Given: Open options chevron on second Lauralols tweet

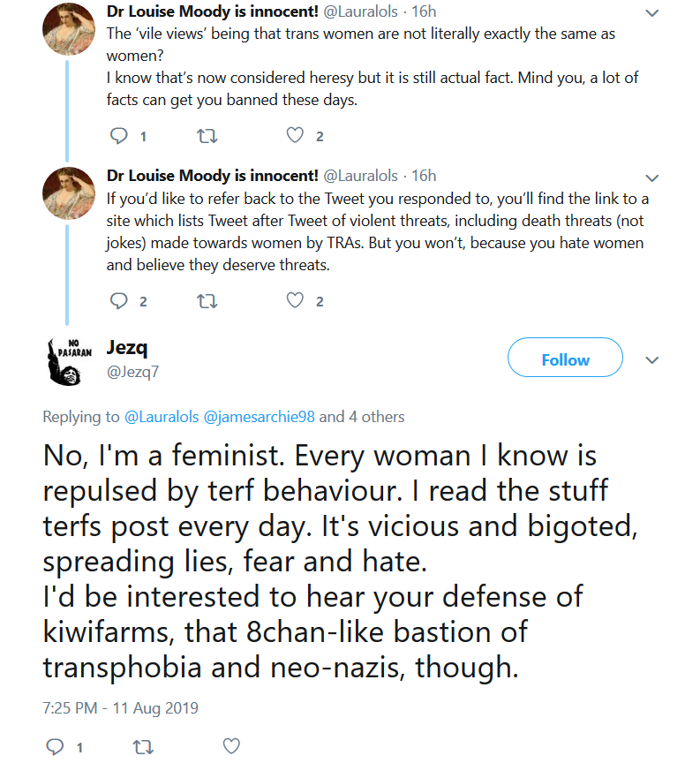Looking at the screenshot, I should [x=651, y=178].
